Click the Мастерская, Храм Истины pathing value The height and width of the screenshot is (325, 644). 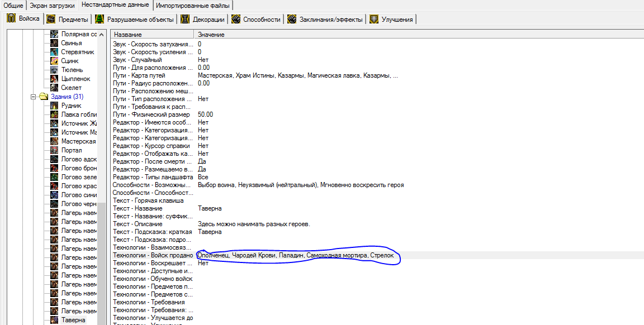[x=298, y=75]
